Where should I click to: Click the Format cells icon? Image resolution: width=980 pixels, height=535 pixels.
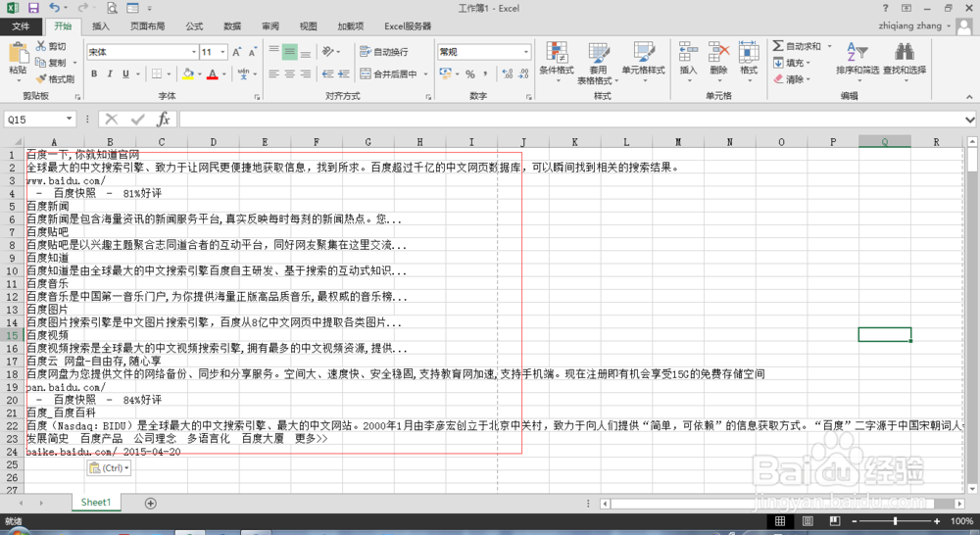pyautogui.click(x=749, y=53)
